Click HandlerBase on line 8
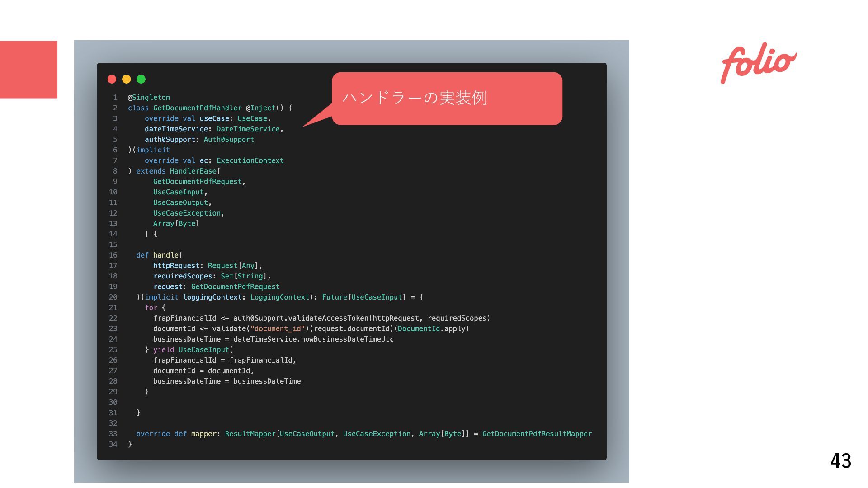 pos(193,171)
